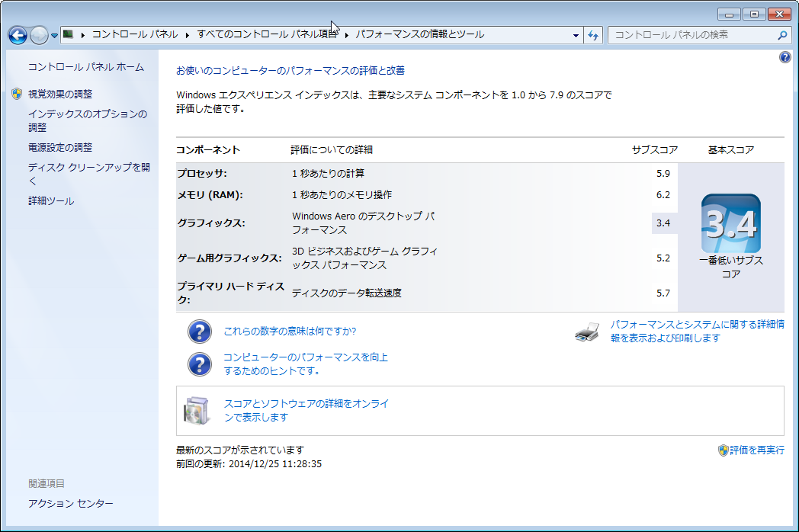
Task: Close the control panel window
Action: (779, 14)
